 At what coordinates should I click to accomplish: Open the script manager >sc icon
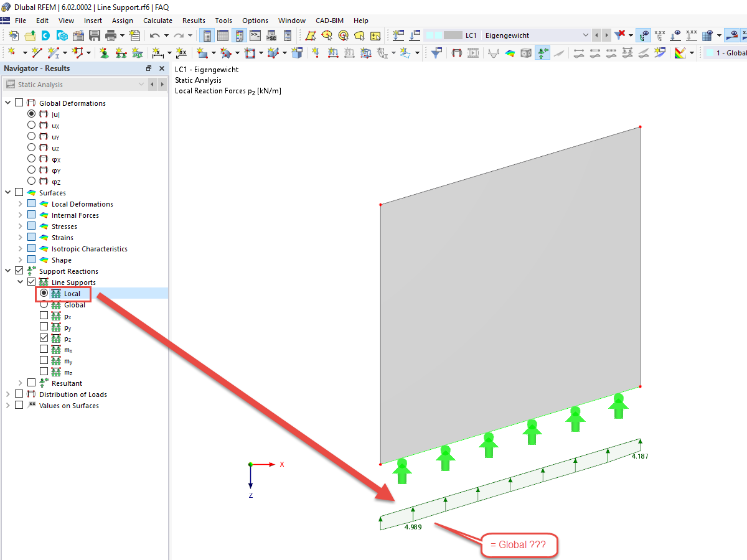tap(271, 35)
